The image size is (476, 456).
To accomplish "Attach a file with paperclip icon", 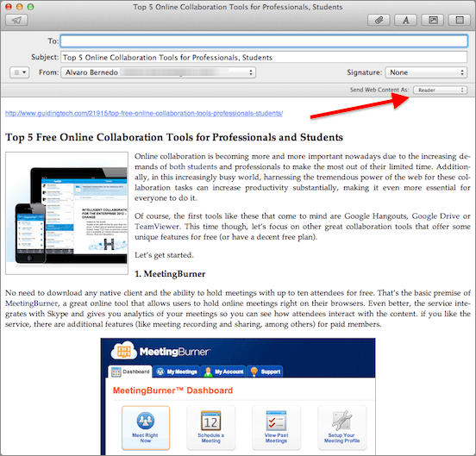I will tap(379, 21).
